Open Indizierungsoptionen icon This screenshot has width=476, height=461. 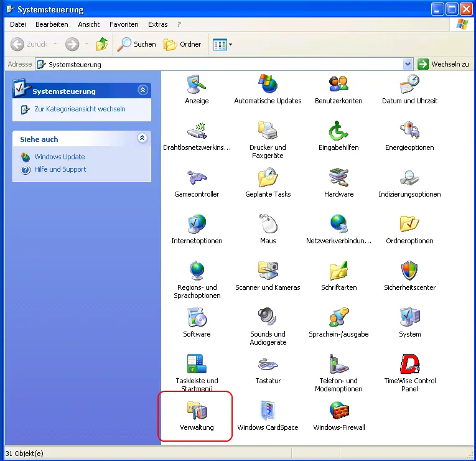(x=409, y=177)
